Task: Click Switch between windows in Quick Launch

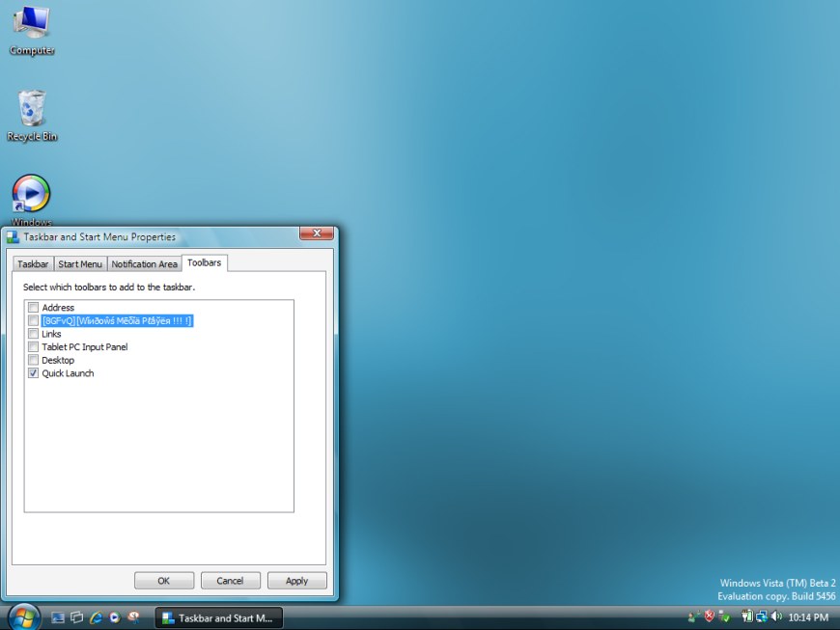Action: click(x=77, y=617)
